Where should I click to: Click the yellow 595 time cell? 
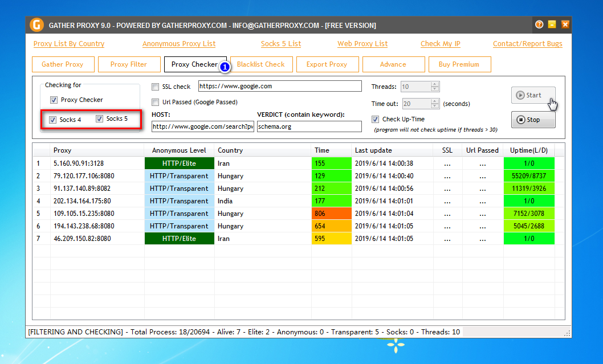pos(331,238)
